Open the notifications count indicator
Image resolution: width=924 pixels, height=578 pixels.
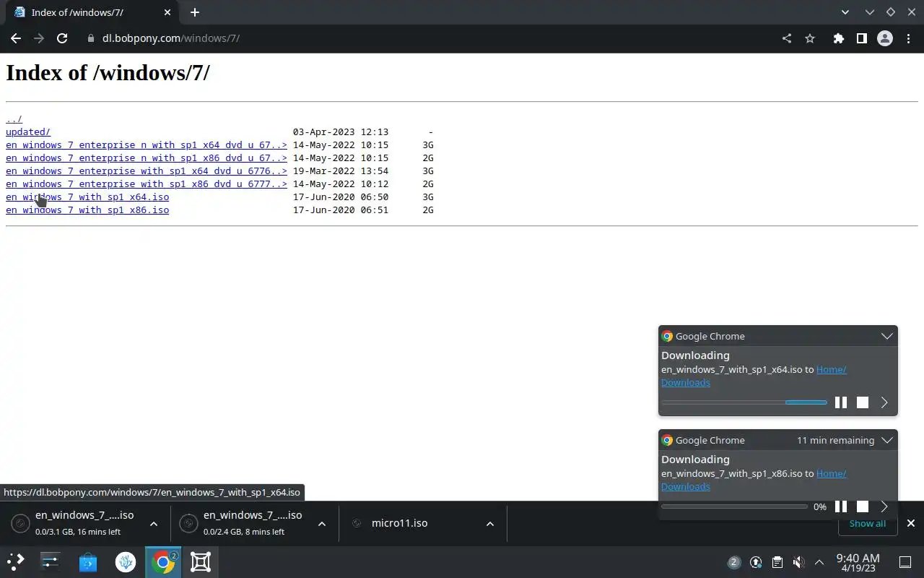[734, 562]
